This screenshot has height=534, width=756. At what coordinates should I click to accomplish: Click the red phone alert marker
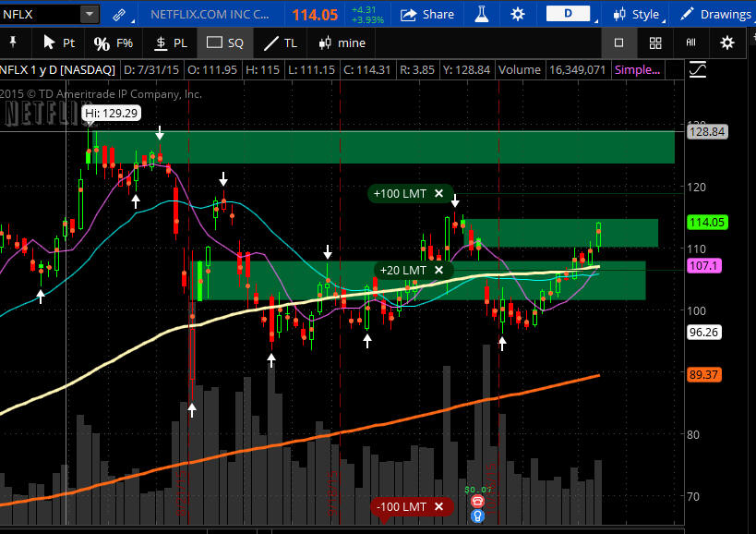pos(477,501)
